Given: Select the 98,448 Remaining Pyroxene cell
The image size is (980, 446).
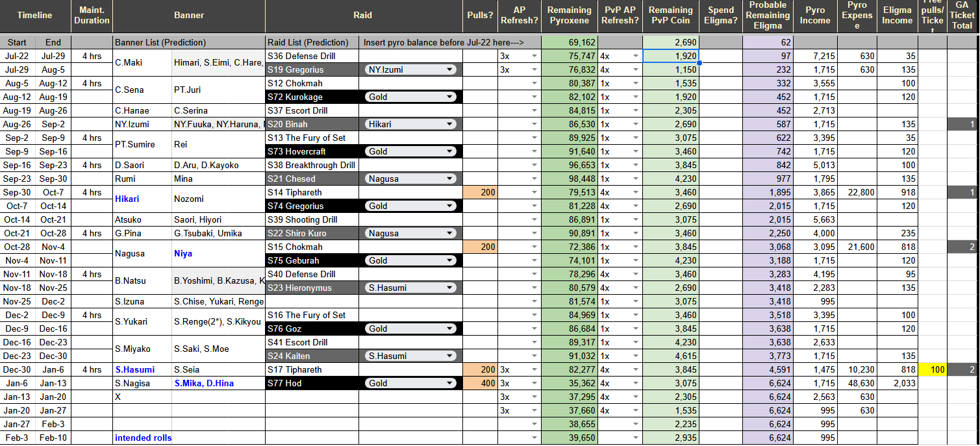Looking at the screenshot, I should click(x=570, y=179).
